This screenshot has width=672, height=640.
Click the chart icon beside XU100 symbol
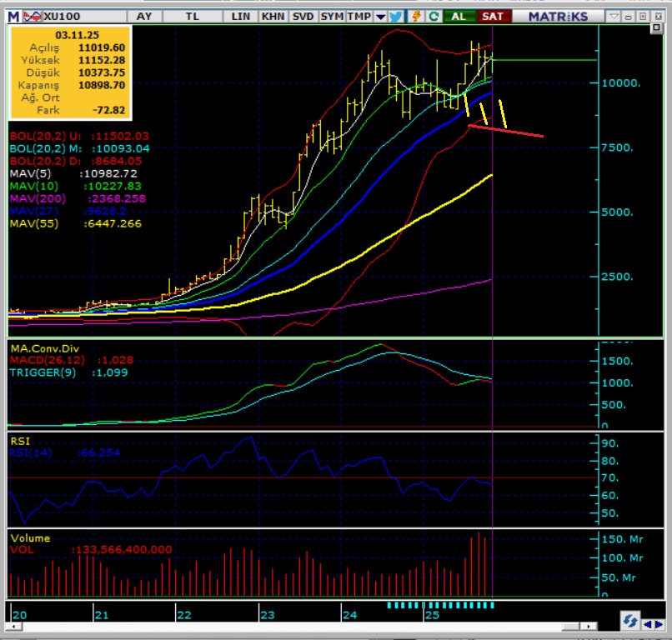[x=33, y=16]
